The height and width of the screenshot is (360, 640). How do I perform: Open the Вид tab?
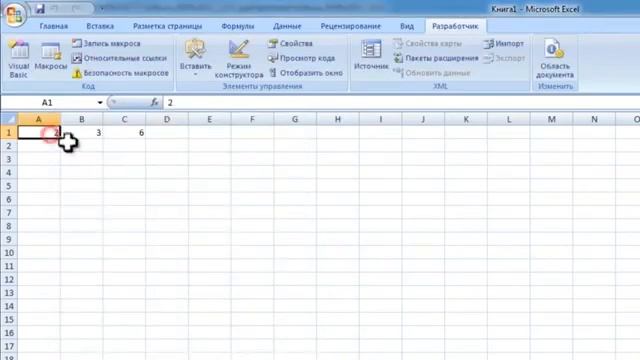coord(407,26)
